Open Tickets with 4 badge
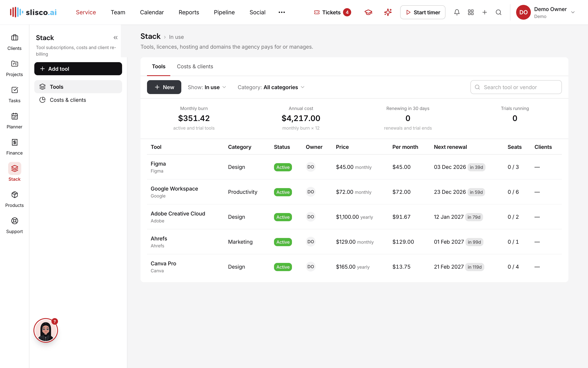Viewport: 588px width, 368px height. pyautogui.click(x=332, y=12)
